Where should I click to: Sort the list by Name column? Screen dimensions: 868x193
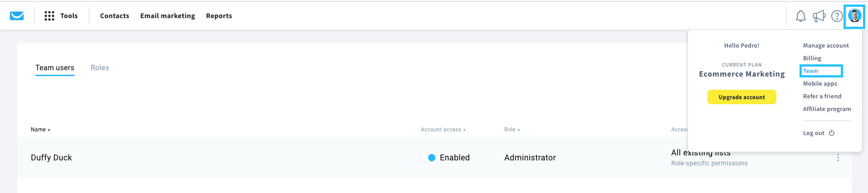(x=40, y=130)
